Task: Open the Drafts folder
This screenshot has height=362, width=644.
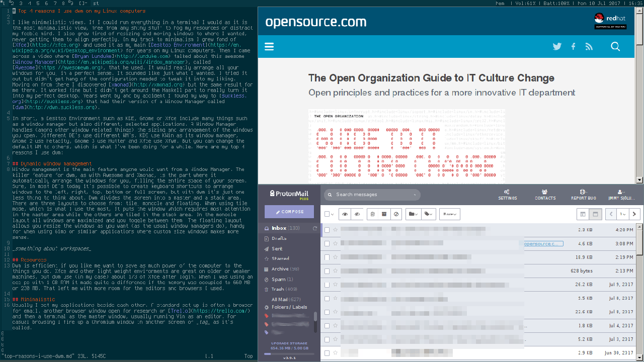Action: [279, 238]
